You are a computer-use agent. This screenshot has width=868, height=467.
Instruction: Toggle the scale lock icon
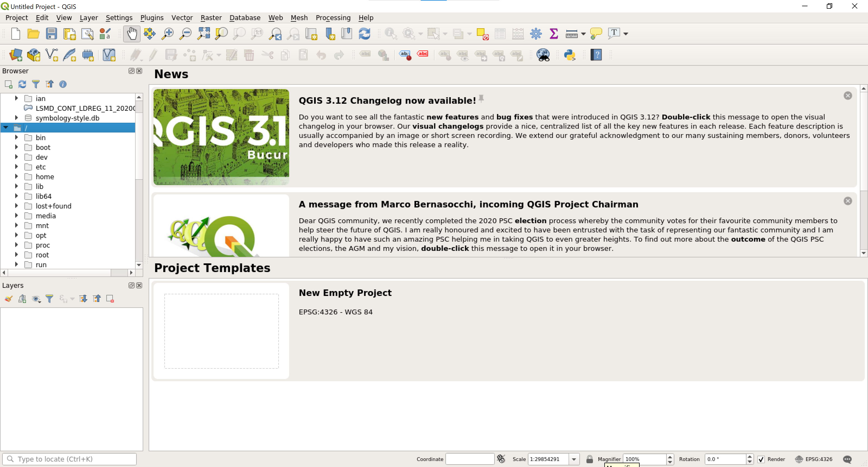pos(589,459)
